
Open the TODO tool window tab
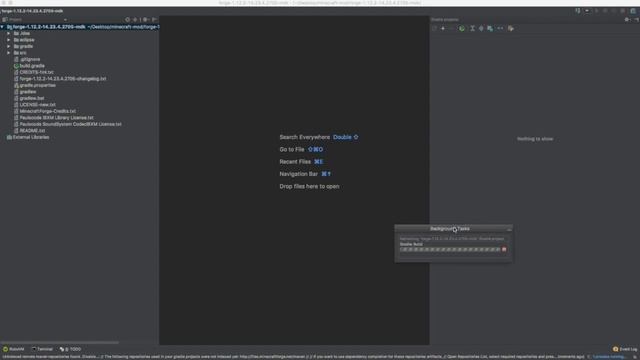click(x=70, y=349)
